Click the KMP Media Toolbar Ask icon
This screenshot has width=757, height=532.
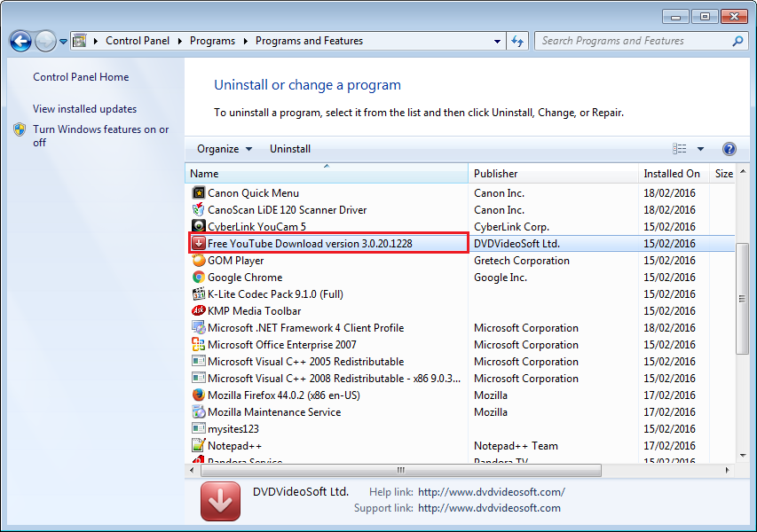click(199, 310)
